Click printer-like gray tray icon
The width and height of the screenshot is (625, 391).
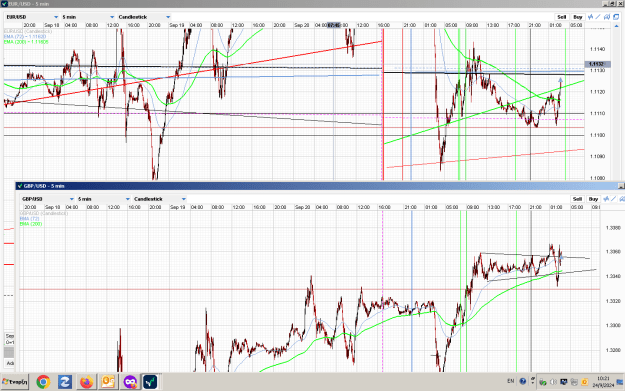[x=574, y=382]
